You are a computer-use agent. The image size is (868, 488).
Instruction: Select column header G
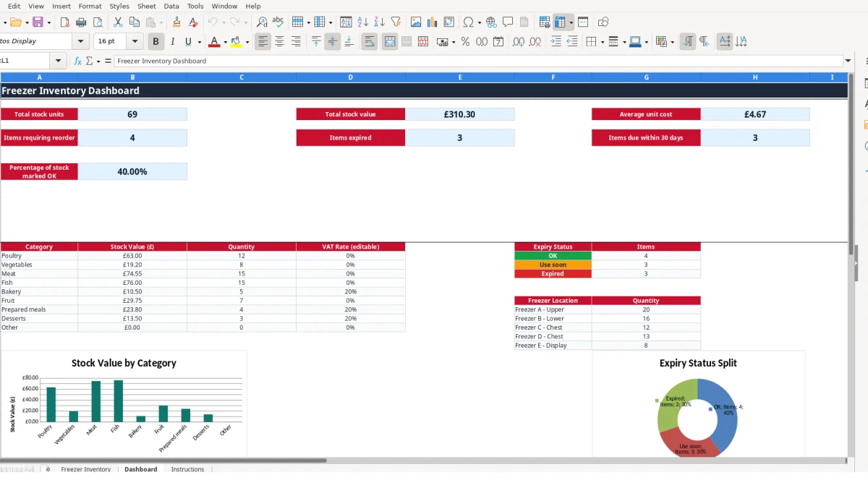tap(646, 77)
